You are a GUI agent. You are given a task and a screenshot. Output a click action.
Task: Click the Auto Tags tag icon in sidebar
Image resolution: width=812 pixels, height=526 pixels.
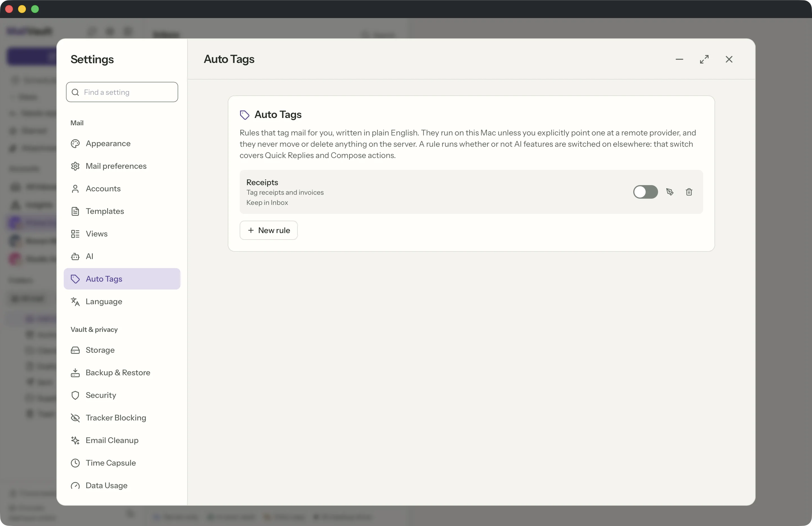tap(75, 279)
